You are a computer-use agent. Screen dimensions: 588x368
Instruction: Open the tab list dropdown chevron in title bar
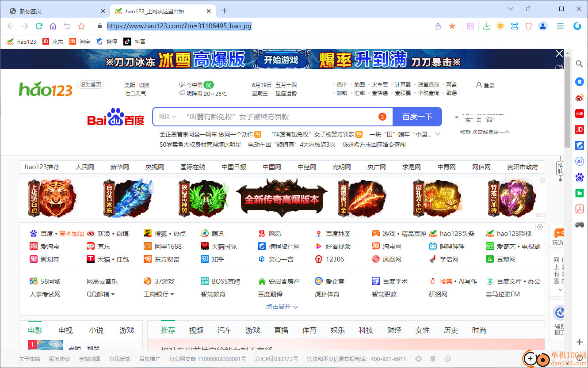(511, 9)
